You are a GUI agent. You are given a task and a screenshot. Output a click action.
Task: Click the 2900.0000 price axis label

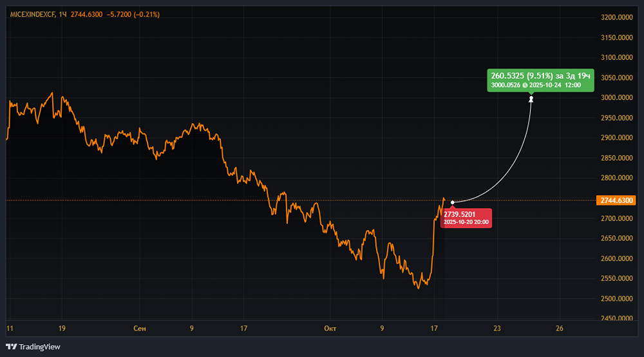pyautogui.click(x=616, y=138)
